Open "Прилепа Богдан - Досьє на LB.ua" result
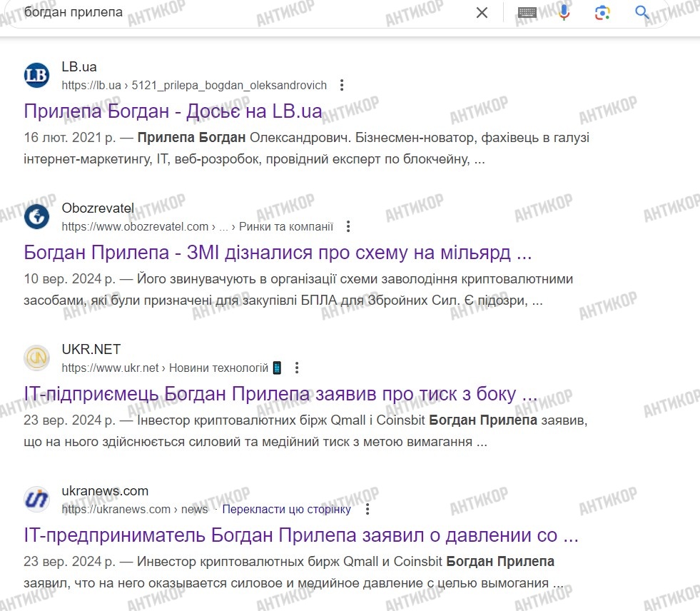The width and height of the screenshot is (700, 611). 173,111
